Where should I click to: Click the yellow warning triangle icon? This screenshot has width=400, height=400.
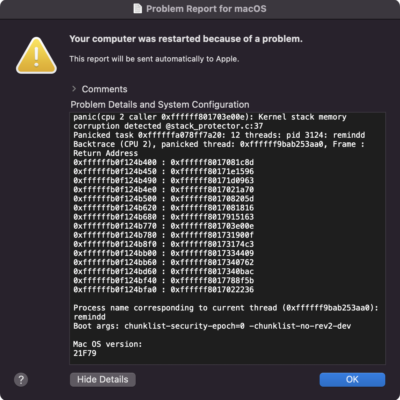click(36, 56)
